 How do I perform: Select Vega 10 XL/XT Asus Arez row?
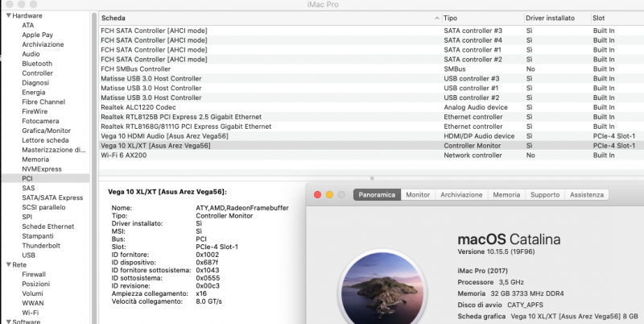click(371, 146)
